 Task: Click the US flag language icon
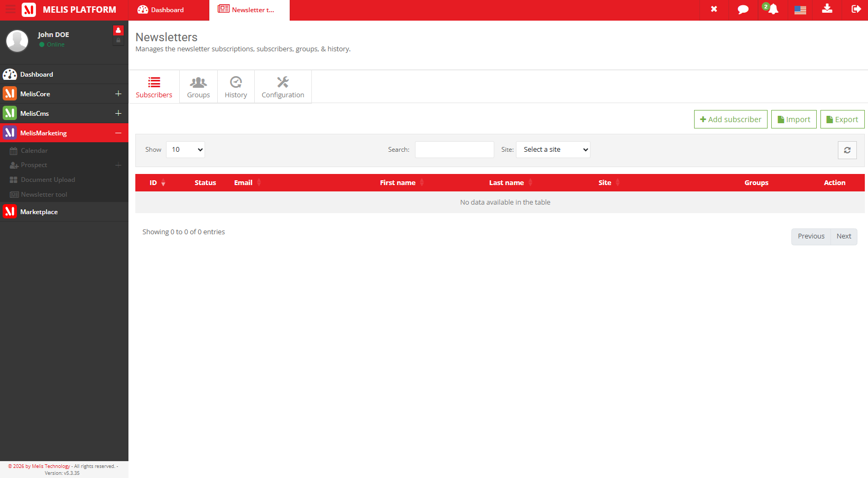point(800,10)
